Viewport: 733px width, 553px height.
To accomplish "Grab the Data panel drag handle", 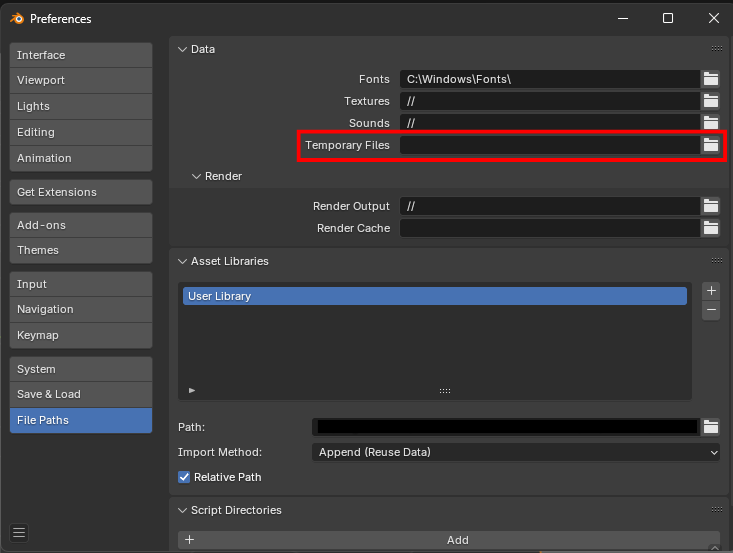I will [x=717, y=49].
